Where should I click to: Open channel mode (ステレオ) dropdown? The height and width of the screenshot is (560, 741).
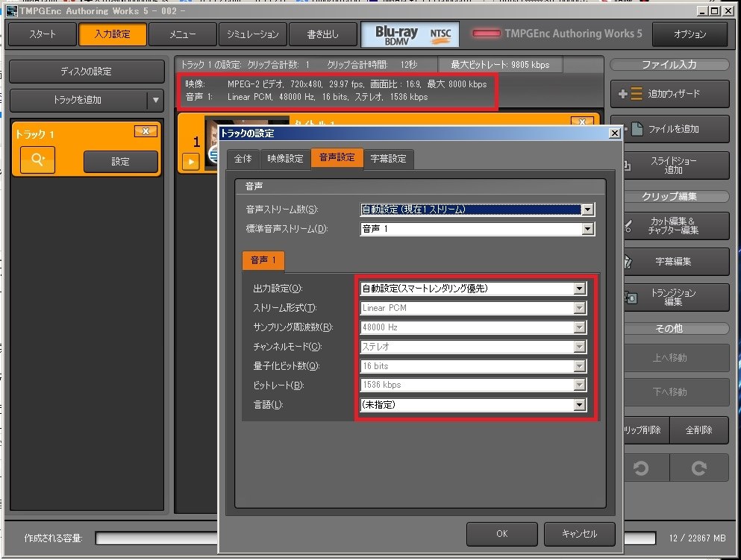coord(579,347)
